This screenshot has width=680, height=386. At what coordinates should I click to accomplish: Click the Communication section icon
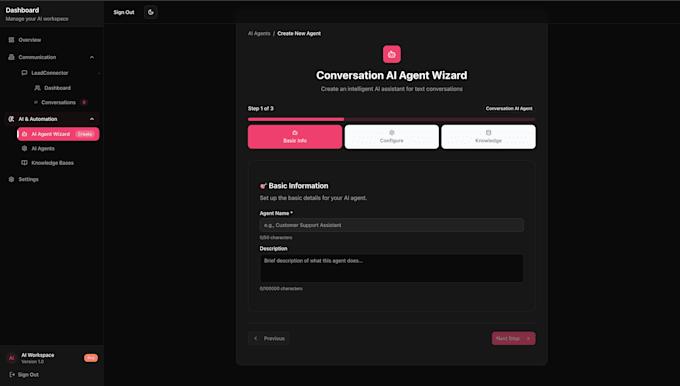point(11,57)
